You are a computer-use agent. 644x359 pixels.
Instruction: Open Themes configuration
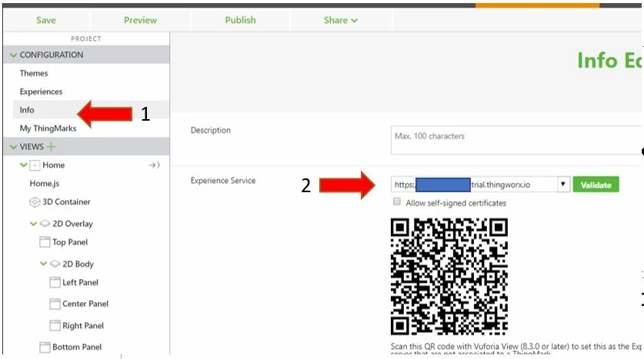tap(34, 73)
